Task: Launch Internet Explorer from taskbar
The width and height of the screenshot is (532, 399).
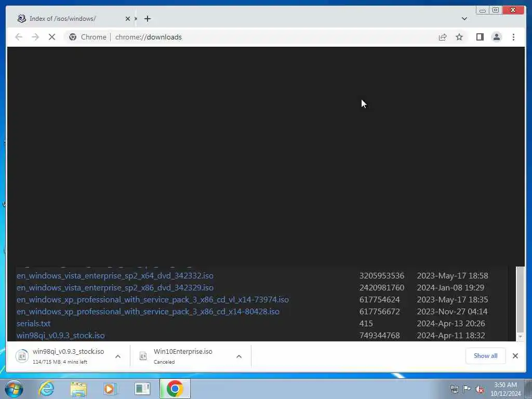Action: point(46,389)
